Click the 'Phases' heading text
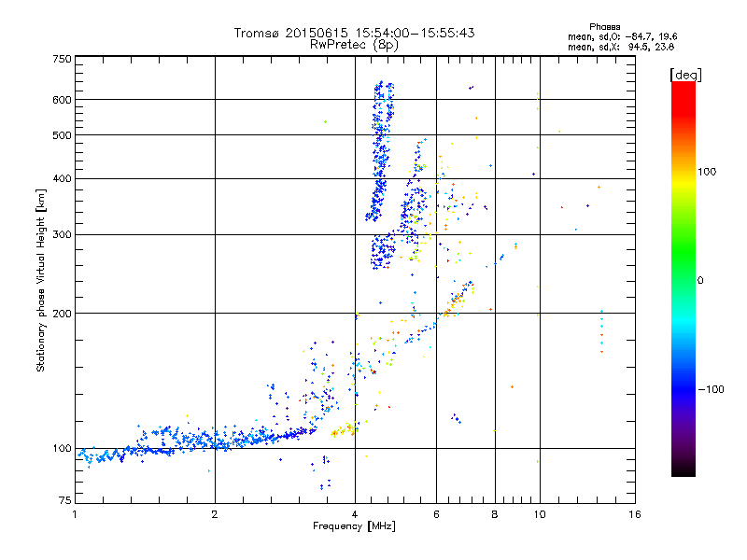Image resolution: width=747 pixels, height=560 pixels. 604,27
